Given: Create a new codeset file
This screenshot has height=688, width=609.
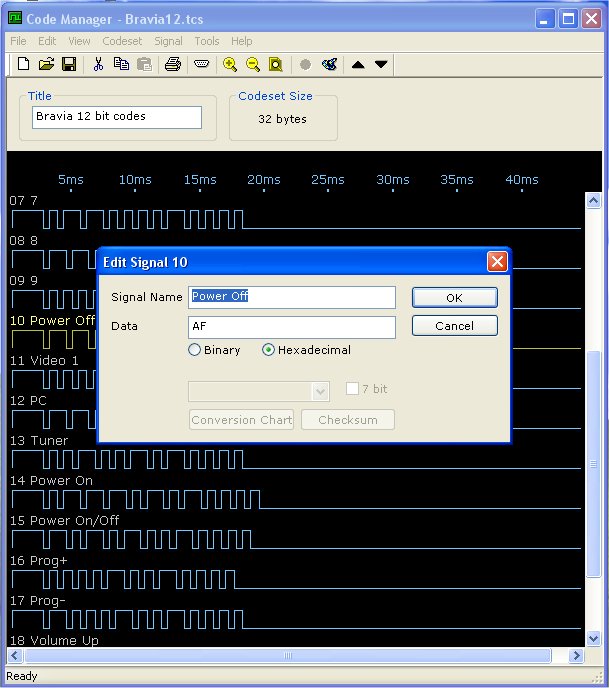Looking at the screenshot, I should 23,64.
